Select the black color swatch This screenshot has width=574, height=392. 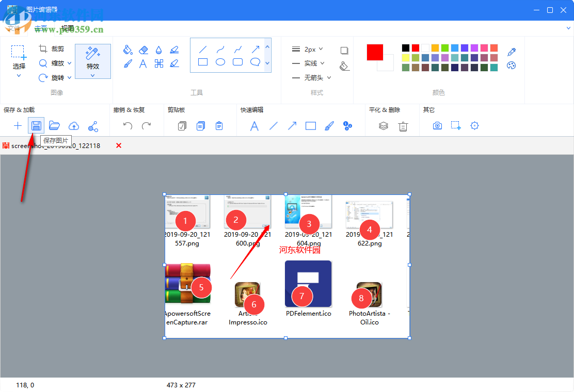[x=406, y=47]
